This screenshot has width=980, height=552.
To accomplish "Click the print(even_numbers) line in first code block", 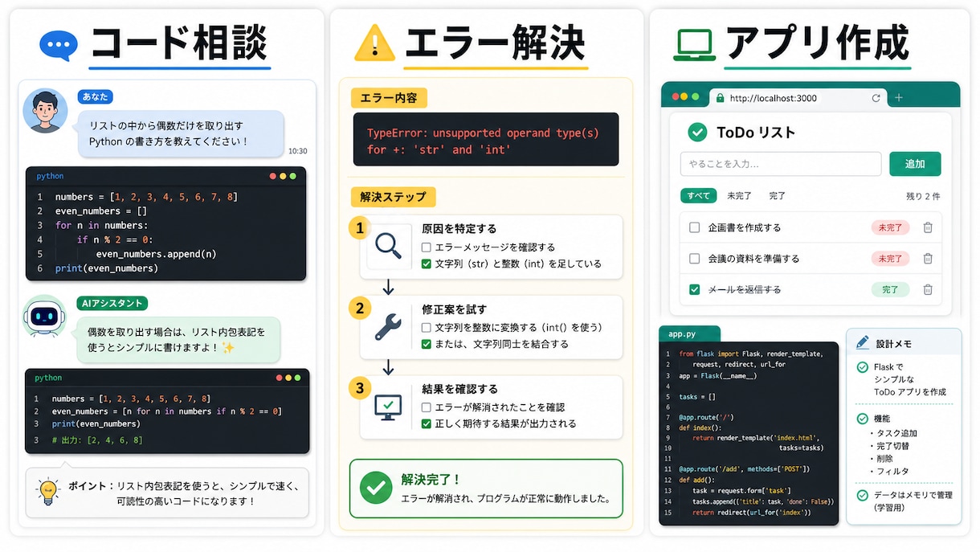I will click(x=107, y=268).
